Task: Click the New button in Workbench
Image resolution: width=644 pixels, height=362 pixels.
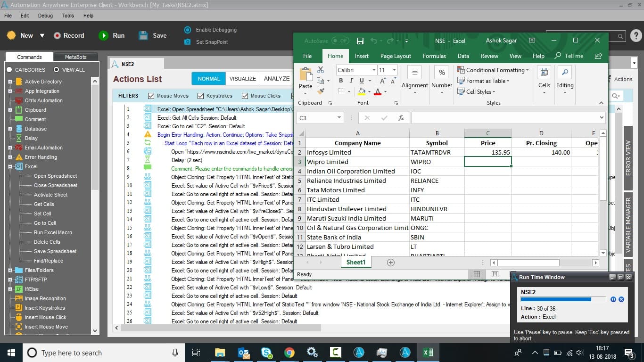Action: point(20,35)
